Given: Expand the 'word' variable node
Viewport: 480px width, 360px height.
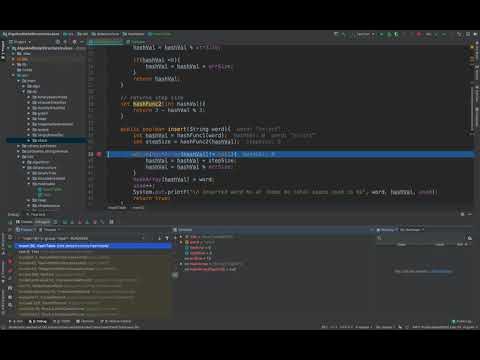Looking at the screenshot, I should tap(181, 242).
